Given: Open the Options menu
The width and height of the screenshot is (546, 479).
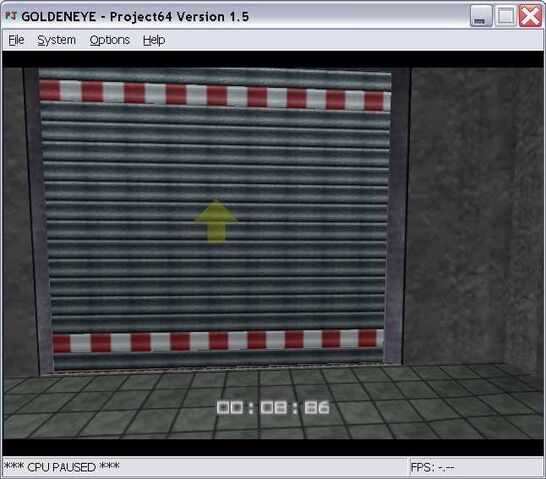Looking at the screenshot, I should (109, 40).
